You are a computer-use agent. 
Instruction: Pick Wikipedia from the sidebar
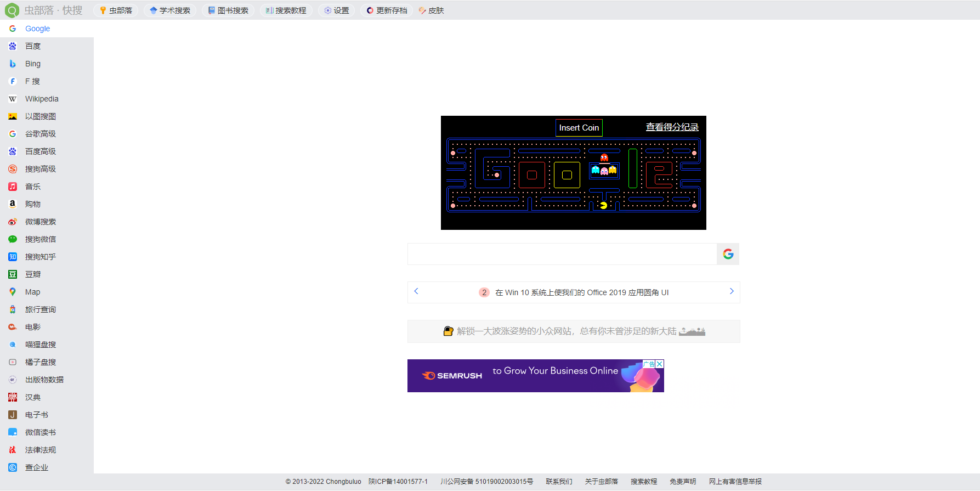(x=47, y=99)
